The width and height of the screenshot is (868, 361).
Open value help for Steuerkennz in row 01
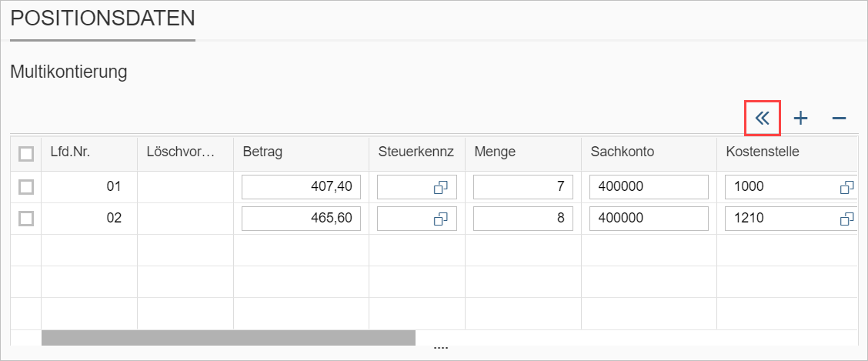pos(441,187)
